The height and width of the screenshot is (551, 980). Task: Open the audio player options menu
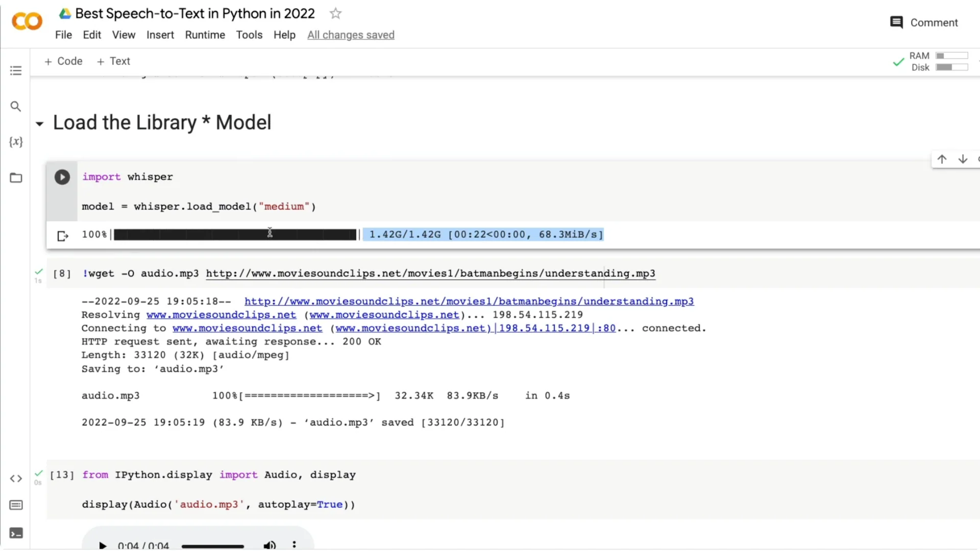click(294, 544)
